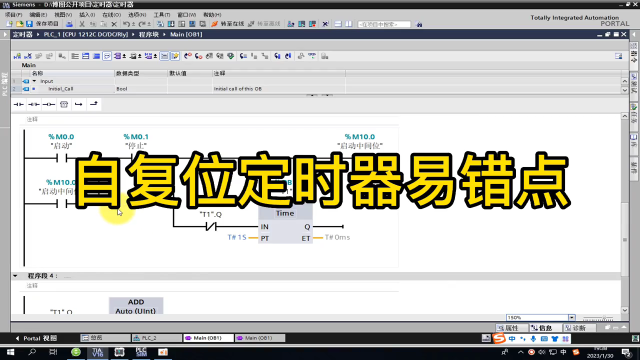640x360 pixels.
Task: Click the Split editor vertically icon
Action: point(349,24)
